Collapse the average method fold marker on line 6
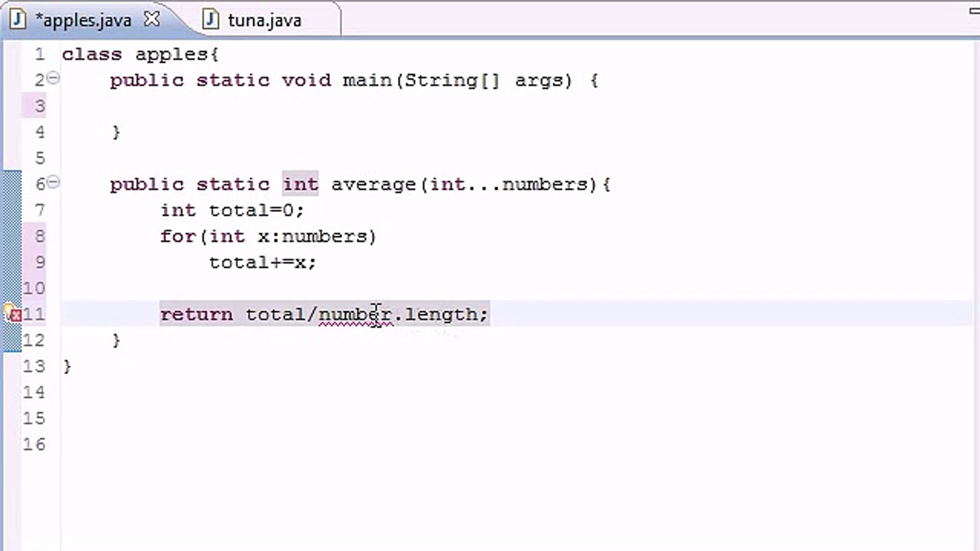Screen dimensions: 980x551 53,182
